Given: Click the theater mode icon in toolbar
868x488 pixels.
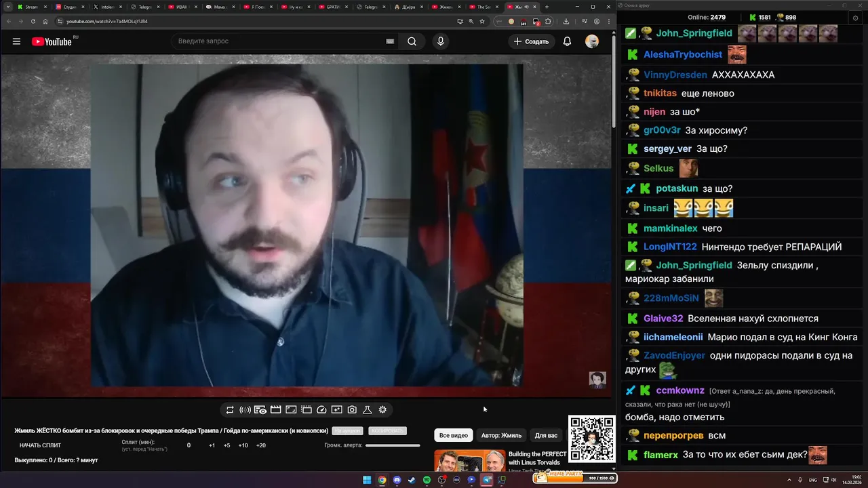Looking at the screenshot, I should tap(307, 409).
